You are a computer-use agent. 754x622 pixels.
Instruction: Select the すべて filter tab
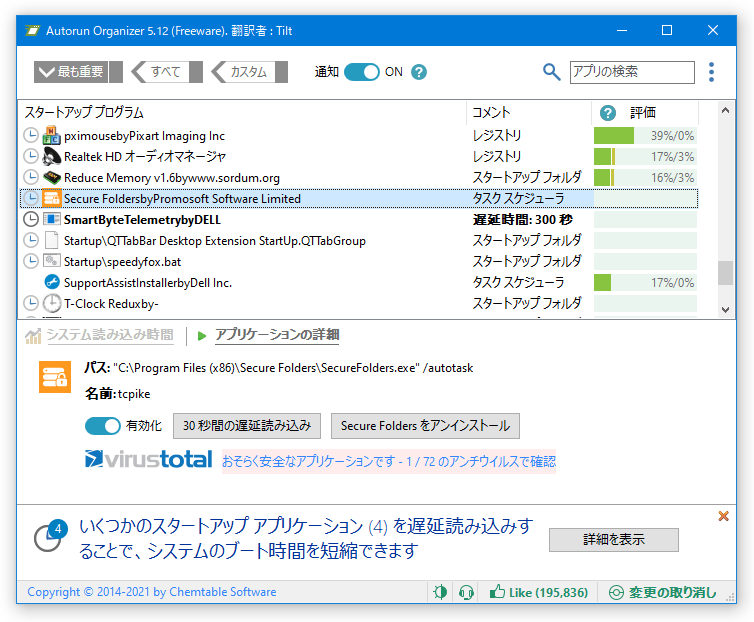(x=166, y=72)
